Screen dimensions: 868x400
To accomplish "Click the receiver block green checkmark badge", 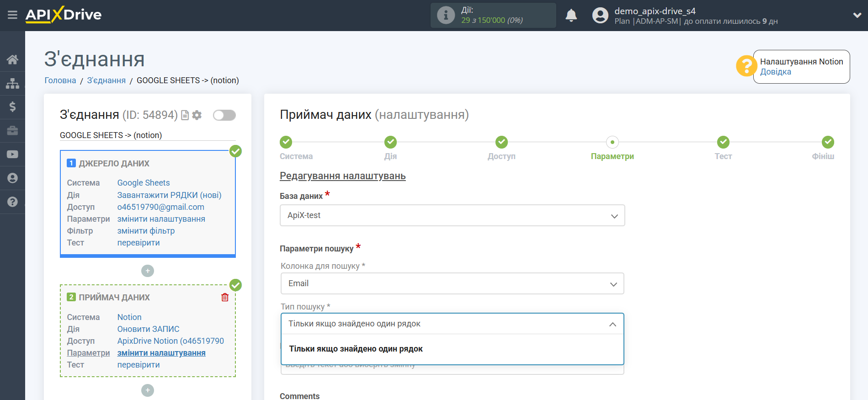I will coord(235,285).
